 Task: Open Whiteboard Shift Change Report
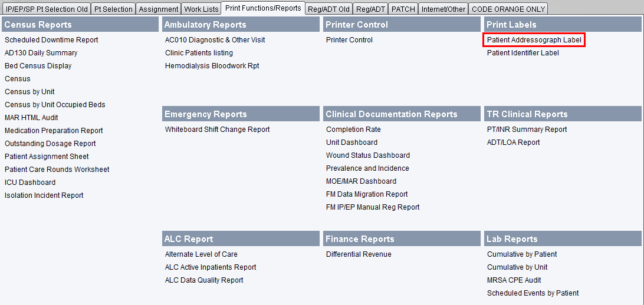[x=217, y=130]
